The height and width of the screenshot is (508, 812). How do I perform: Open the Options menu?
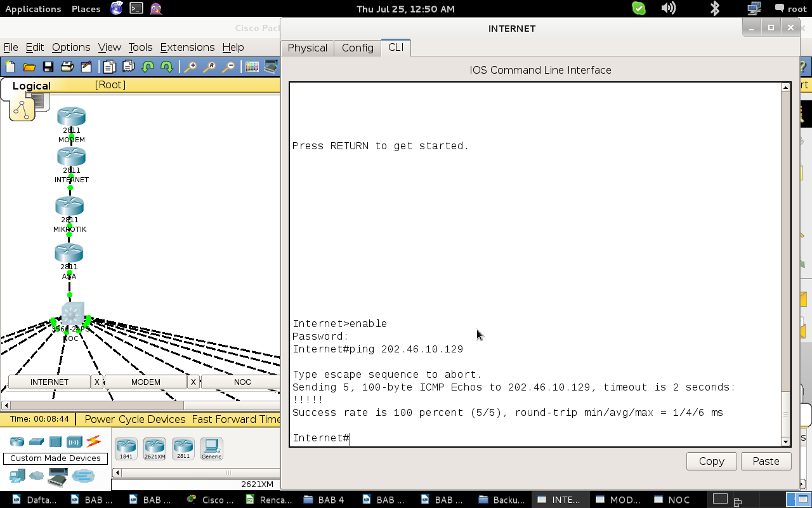71,47
